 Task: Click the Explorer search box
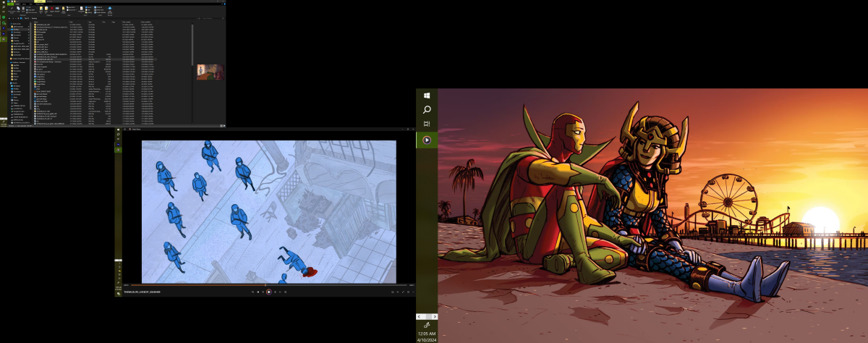[213, 18]
